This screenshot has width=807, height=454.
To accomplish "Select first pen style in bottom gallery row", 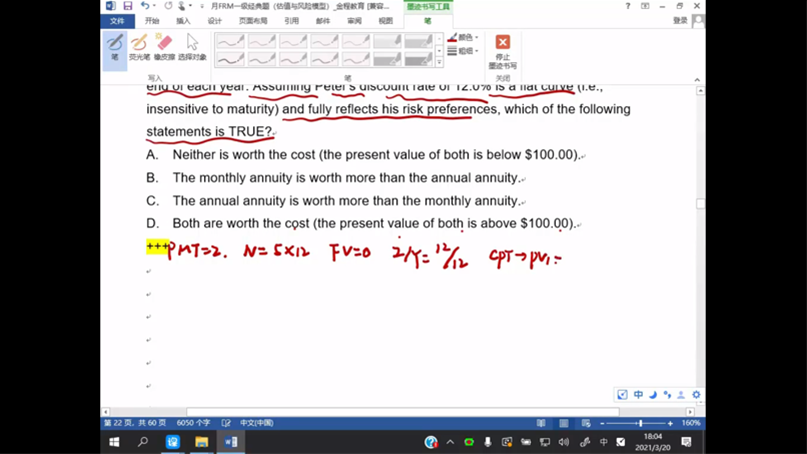I will tap(230, 59).
